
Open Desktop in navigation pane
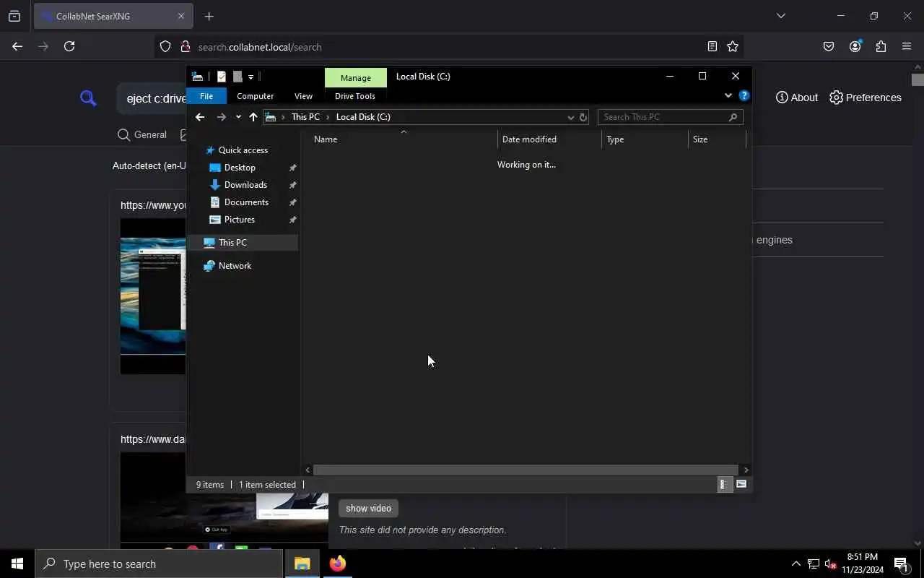[x=240, y=168]
